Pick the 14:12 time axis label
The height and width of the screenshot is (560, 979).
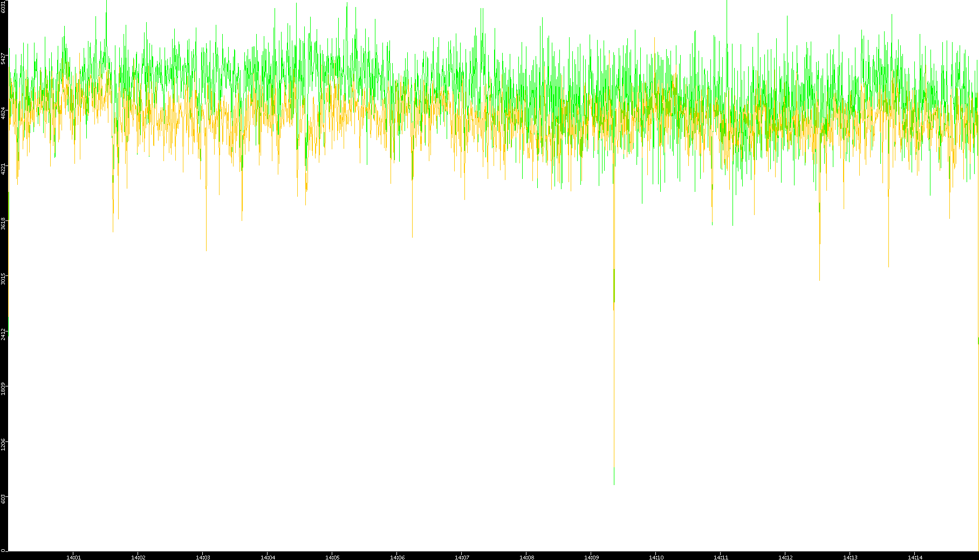tap(785, 557)
